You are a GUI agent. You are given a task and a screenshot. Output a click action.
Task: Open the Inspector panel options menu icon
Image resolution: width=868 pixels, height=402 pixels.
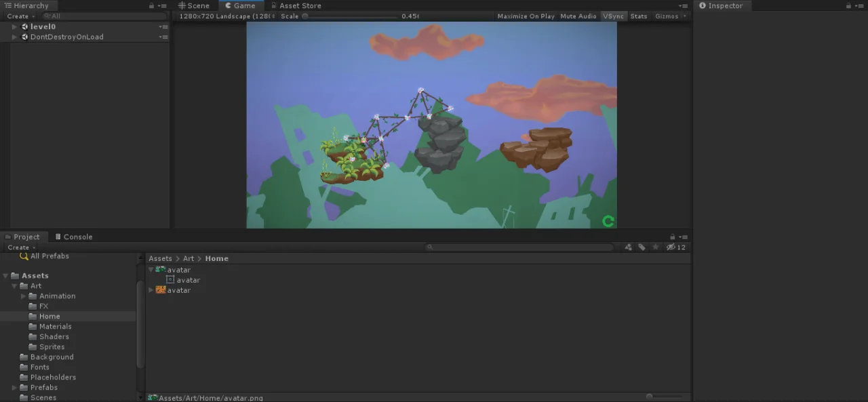(x=860, y=5)
